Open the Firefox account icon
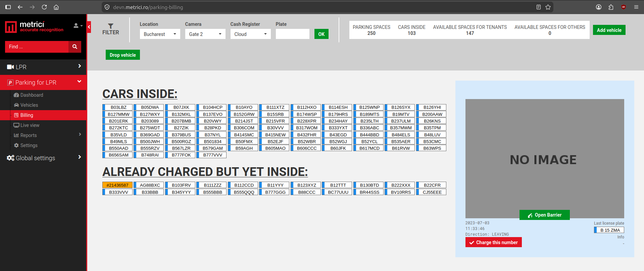 (x=599, y=7)
